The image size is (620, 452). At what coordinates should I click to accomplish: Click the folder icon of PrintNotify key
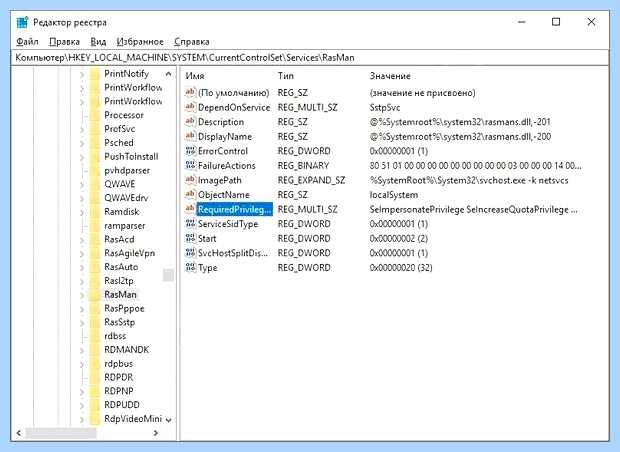[x=94, y=74]
